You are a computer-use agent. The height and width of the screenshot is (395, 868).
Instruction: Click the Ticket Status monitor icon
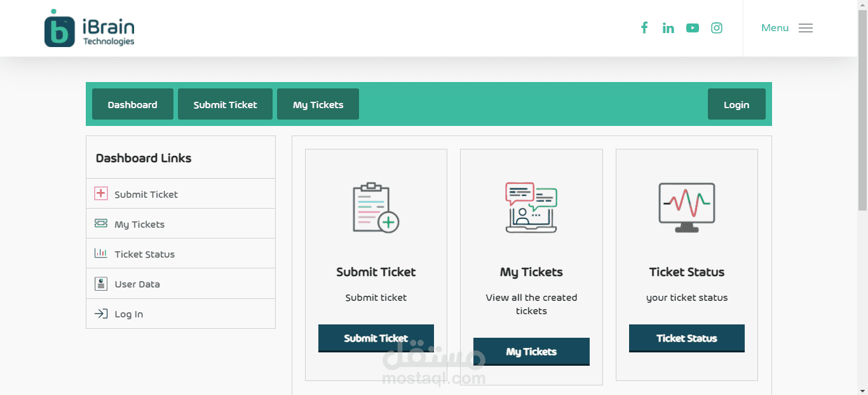(687, 207)
